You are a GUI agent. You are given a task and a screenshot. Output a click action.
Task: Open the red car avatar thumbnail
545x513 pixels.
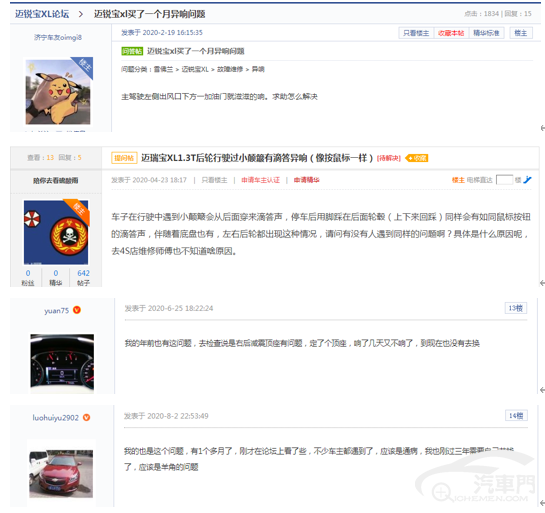(61, 473)
